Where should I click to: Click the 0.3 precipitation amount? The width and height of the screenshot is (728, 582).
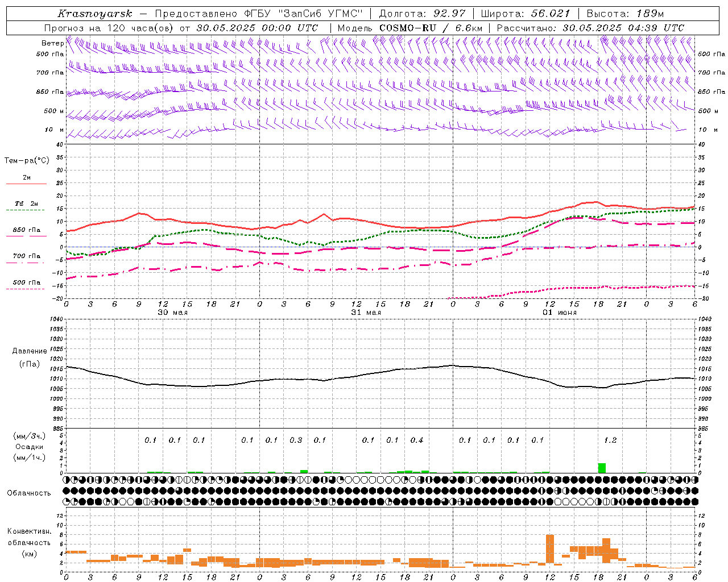coord(296,440)
